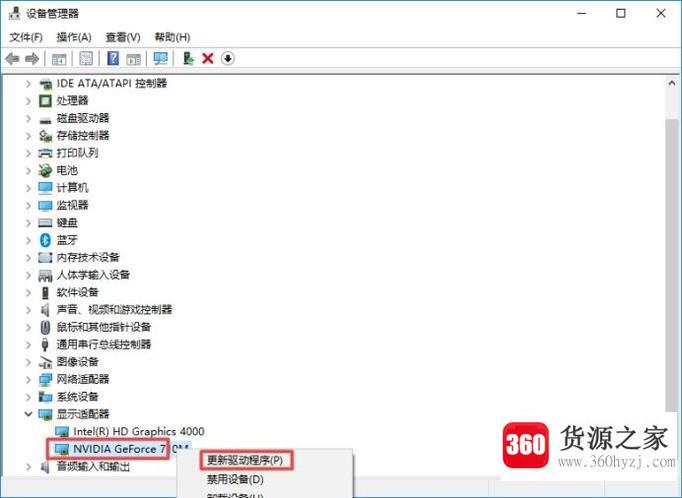Screen dimensions: 682x498
Task: Expand the IDE ATA/ATAPI 控制器 node
Action: click(28, 84)
